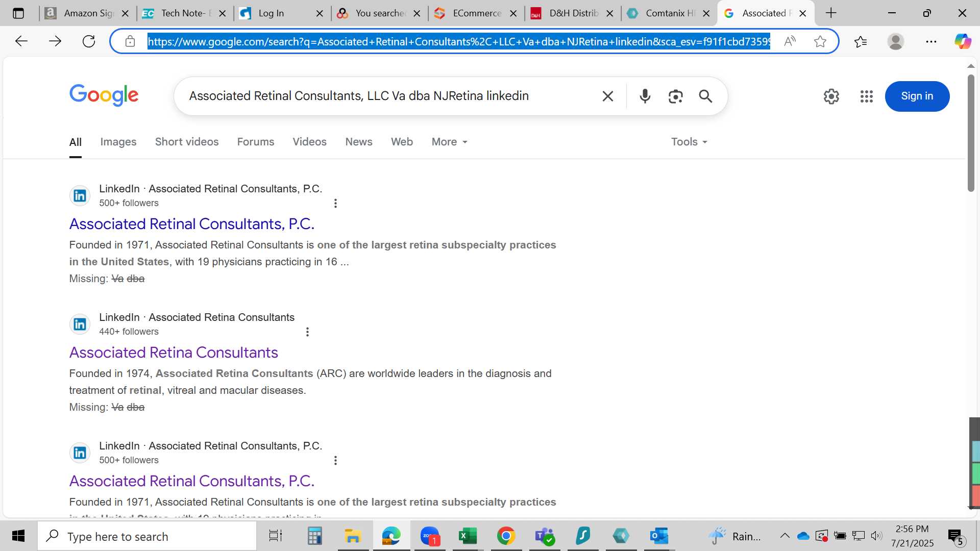
Task: Open Microsoft Teams from the taskbar
Action: (x=545, y=536)
